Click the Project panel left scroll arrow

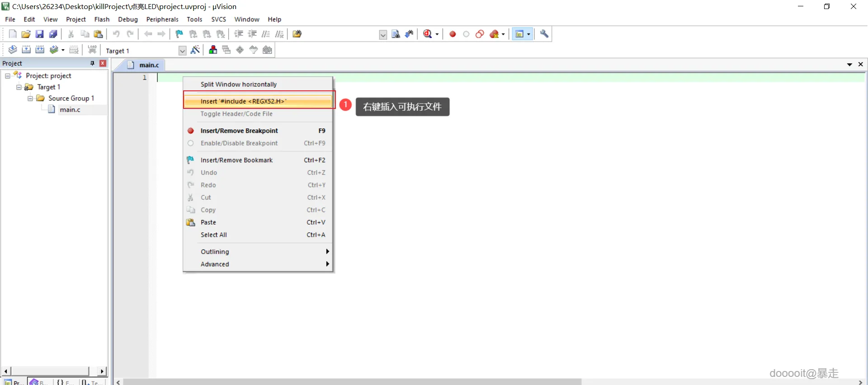[x=5, y=371]
